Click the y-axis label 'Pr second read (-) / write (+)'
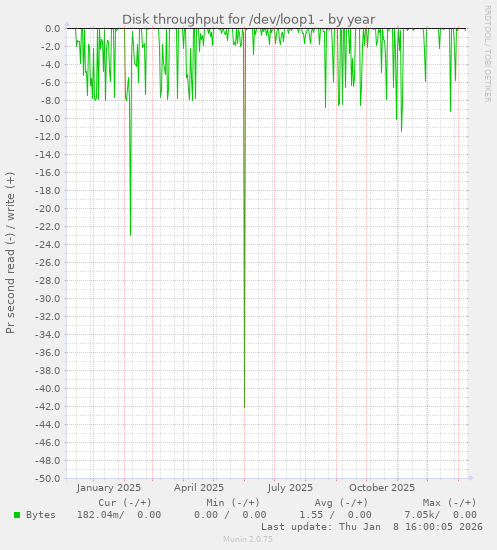497x550 pixels. pos(10,253)
